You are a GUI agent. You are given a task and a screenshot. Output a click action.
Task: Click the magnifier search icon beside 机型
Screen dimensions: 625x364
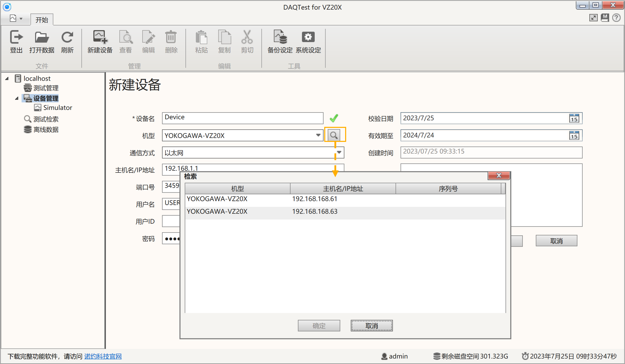(334, 135)
